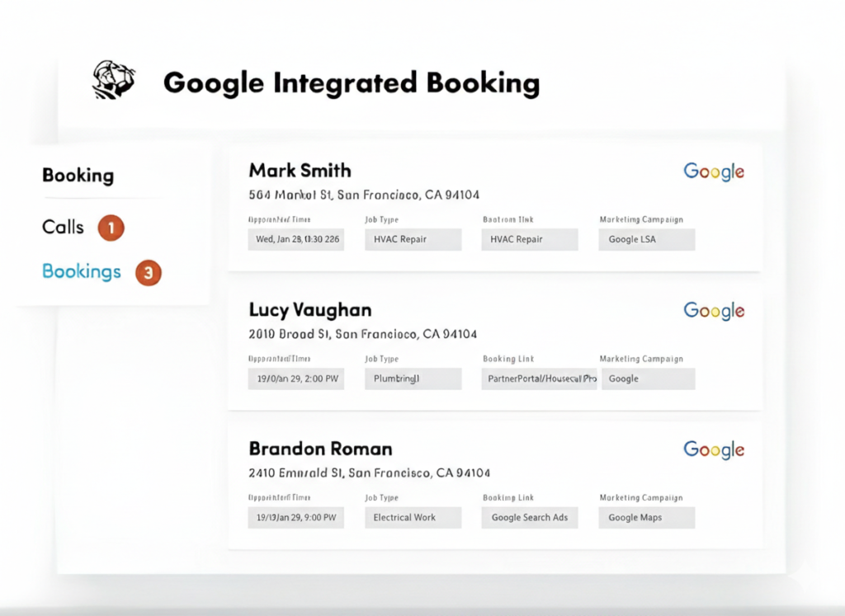Switch to the Bookings tab

[x=81, y=272]
